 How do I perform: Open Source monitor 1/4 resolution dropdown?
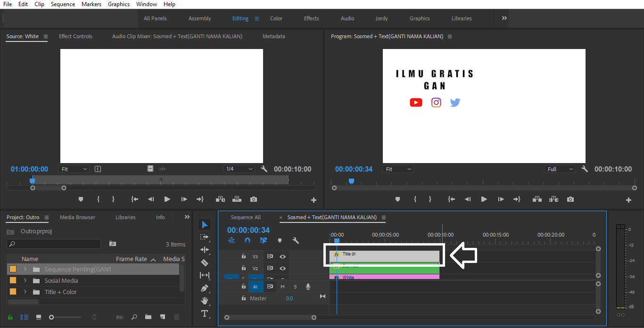pyautogui.click(x=239, y=169)
